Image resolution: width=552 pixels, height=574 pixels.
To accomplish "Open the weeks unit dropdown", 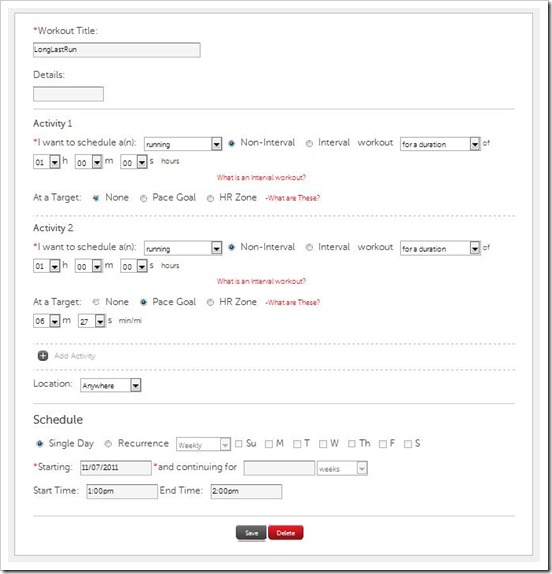I will [x=342, y=468].
